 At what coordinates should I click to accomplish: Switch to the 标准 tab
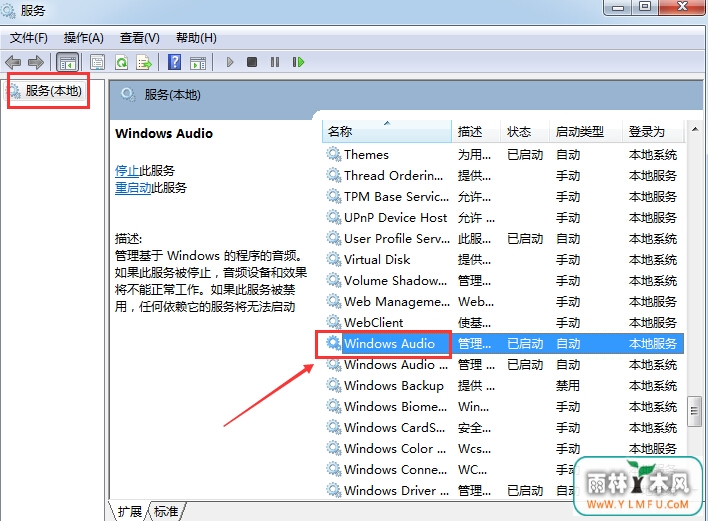[x=166, y=511]
